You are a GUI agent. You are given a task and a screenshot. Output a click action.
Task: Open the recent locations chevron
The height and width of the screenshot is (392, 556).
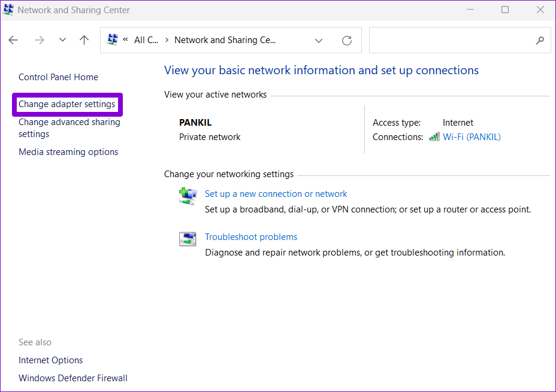[62, 40]
